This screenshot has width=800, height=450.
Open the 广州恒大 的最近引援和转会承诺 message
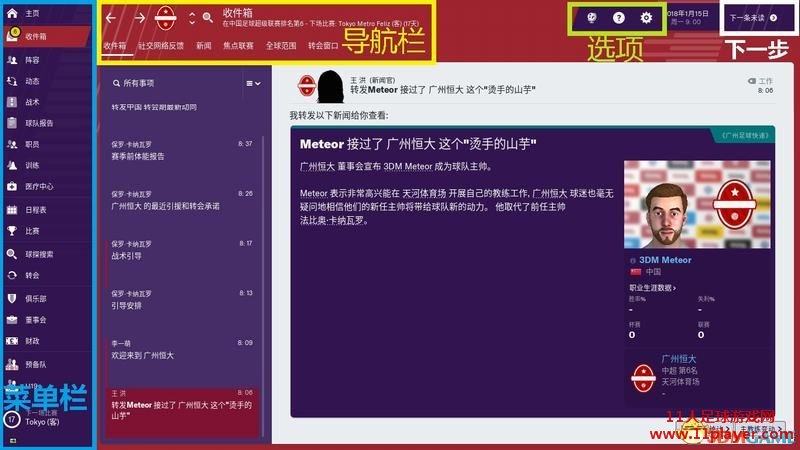coord(182,201)
